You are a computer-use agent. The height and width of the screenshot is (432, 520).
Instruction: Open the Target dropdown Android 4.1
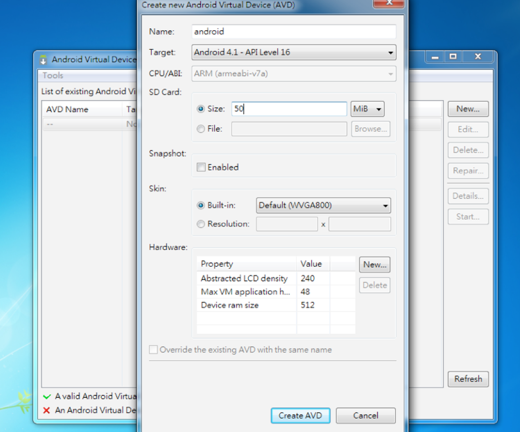click(294, 52)
